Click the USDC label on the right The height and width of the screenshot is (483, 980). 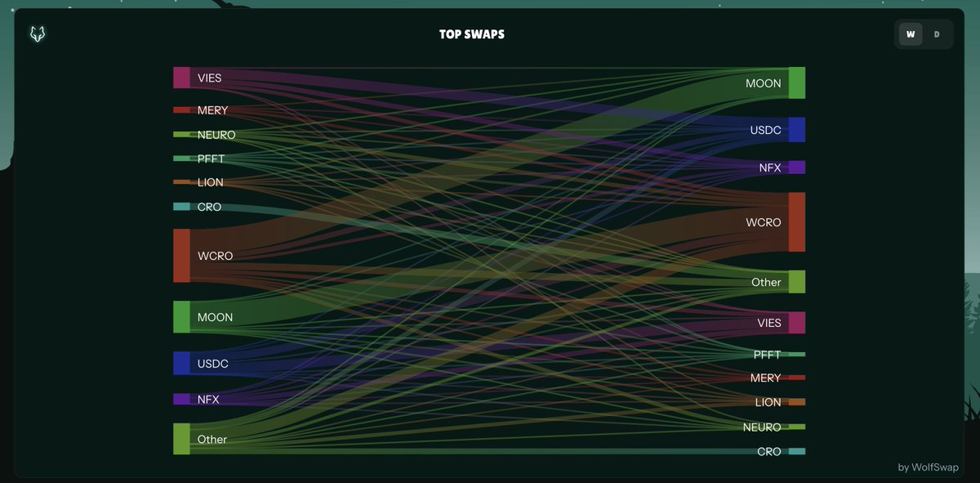click(766, 130)
